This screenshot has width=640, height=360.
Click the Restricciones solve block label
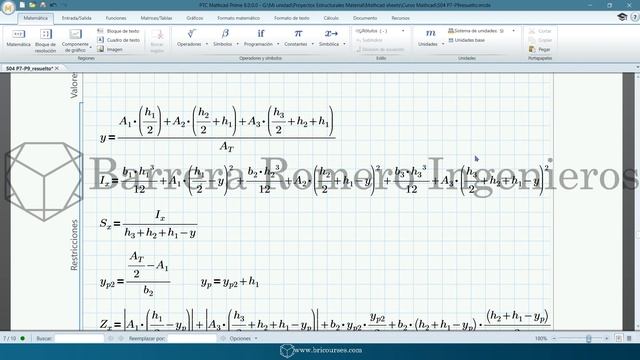(74, 245)
